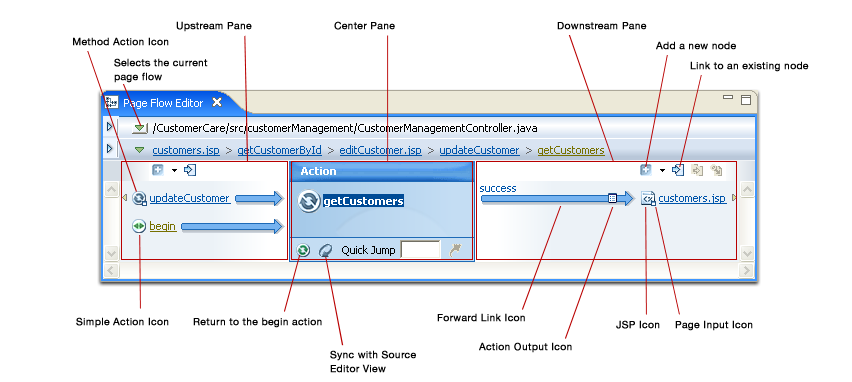Viewport: 852px width, 382px height.
Task: Expand the controller file path row
Action: pyautogui.click(x=110, y=127)
